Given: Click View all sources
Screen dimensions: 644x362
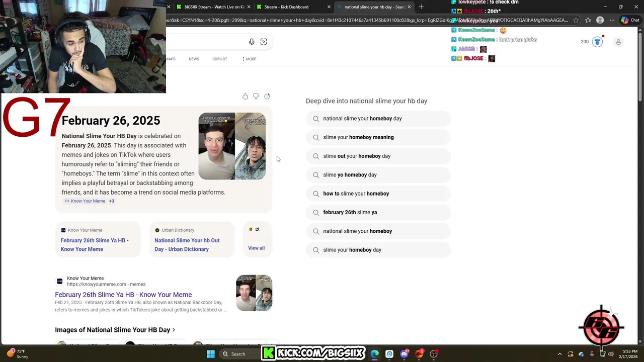Looking at the screenshot, I should [x=256, y=248].
